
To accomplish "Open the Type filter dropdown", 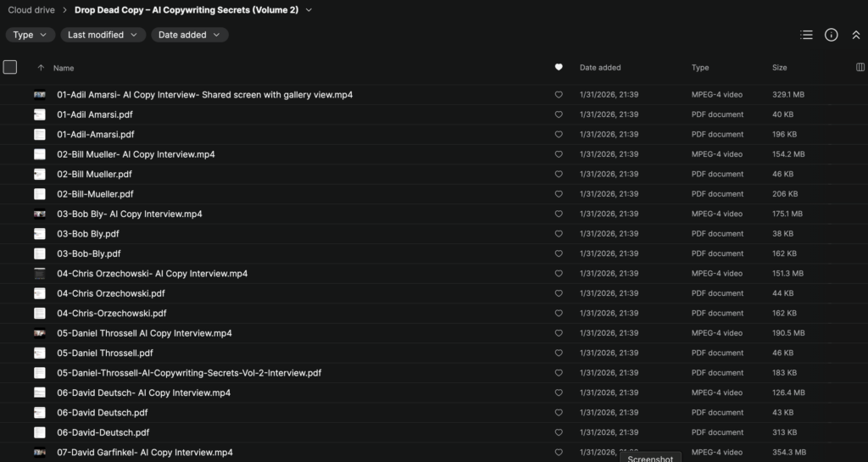I will pyautogui.click(x=31, y=35).
